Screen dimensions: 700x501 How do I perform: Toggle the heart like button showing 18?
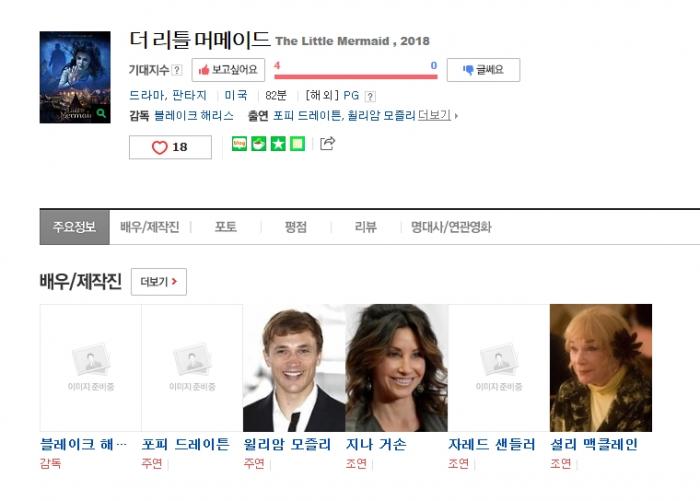pyautogui.click(x=170, y=147)
